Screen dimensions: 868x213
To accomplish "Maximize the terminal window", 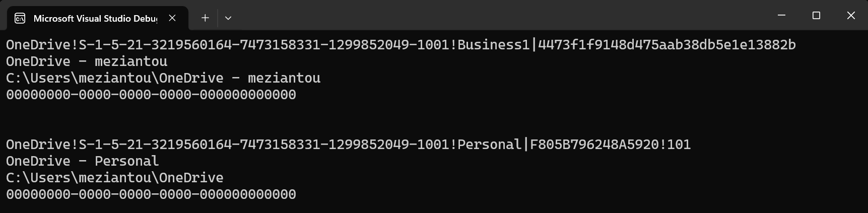I will 816,16.
